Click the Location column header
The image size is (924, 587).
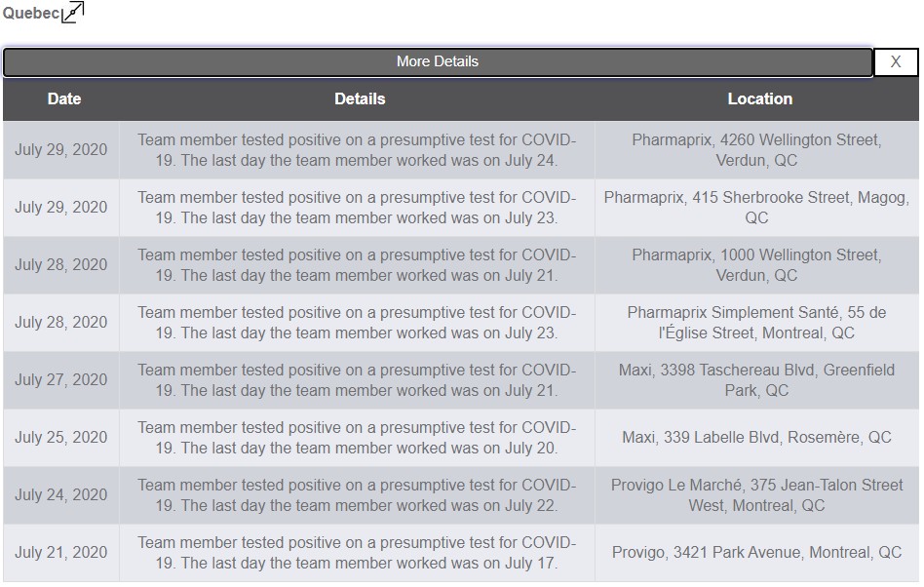(x=759, y=99)
